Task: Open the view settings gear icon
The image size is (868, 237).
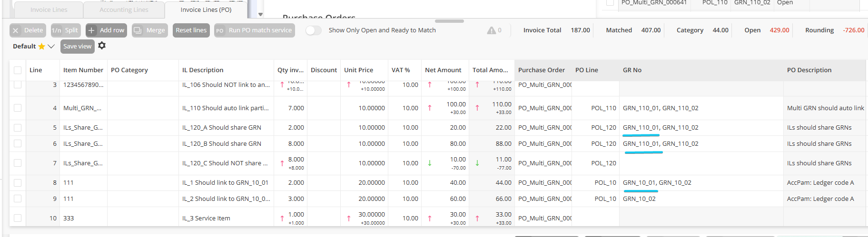Action: pyautogui.click(x=102, y=46)
